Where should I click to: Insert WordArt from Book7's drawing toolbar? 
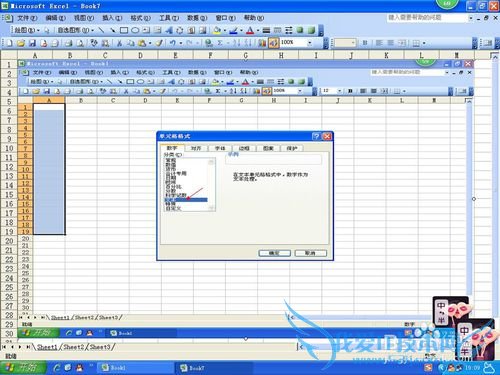point(169,30)
